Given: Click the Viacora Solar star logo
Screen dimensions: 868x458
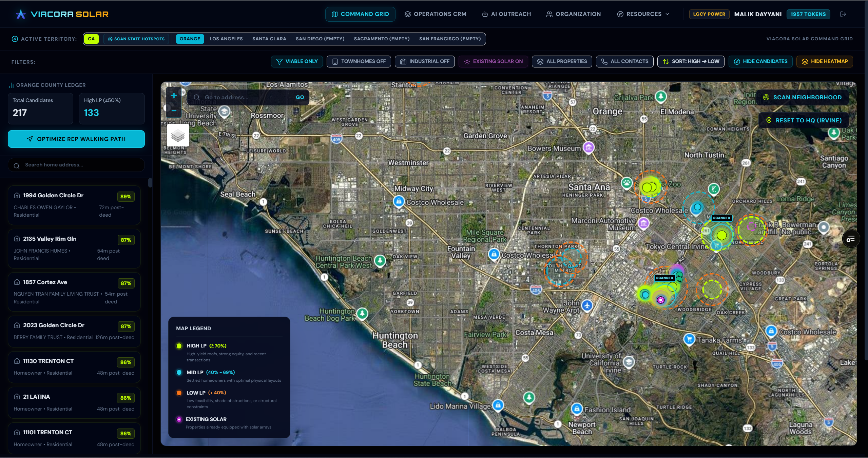Looking at the screenshot, I should [x=21, y=14].
